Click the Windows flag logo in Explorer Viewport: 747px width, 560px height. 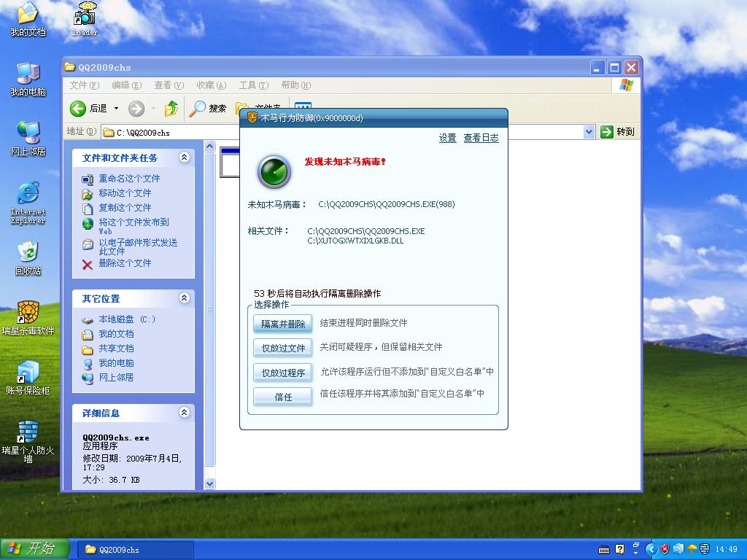pos(626,85)
